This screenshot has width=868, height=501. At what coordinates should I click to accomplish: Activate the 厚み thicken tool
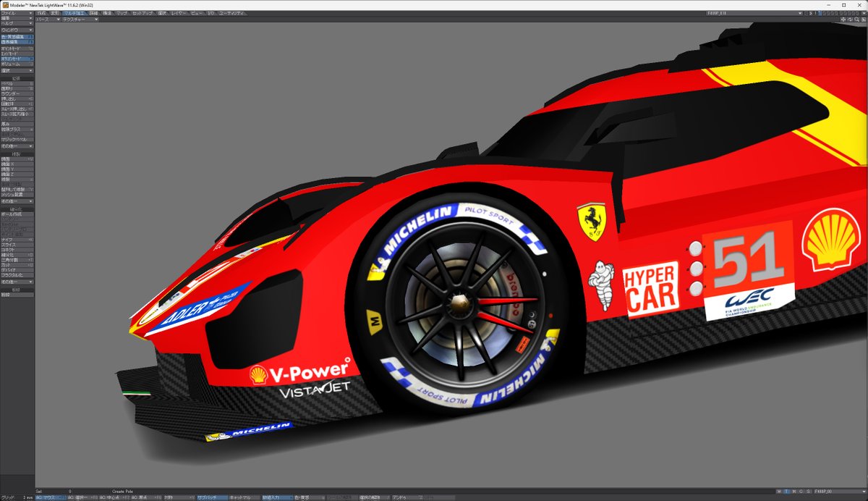tap(17, 124)
